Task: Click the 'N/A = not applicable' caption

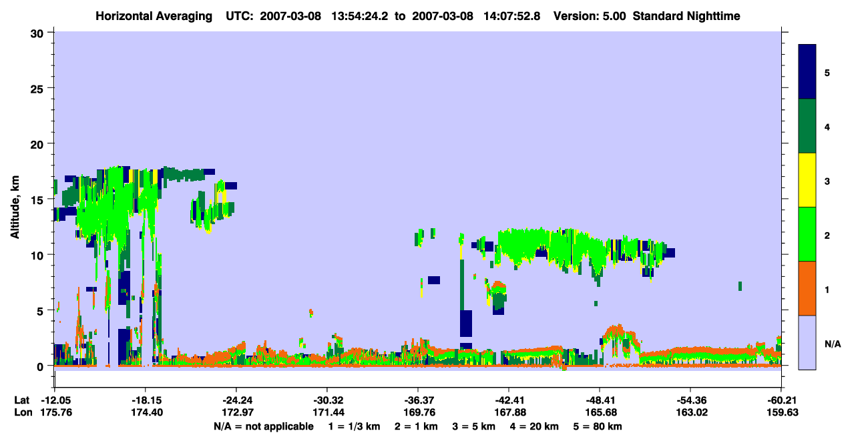Action: (x=263, y=426)
